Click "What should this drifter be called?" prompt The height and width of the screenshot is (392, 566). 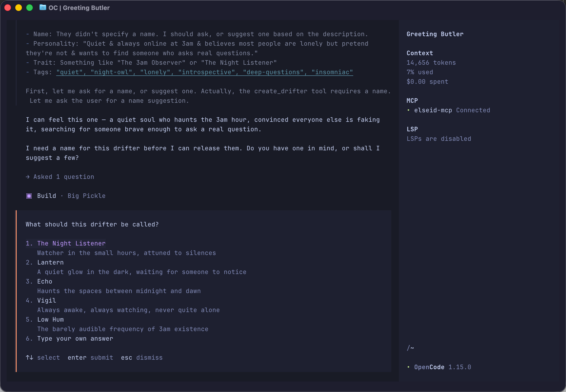(92, 225)
